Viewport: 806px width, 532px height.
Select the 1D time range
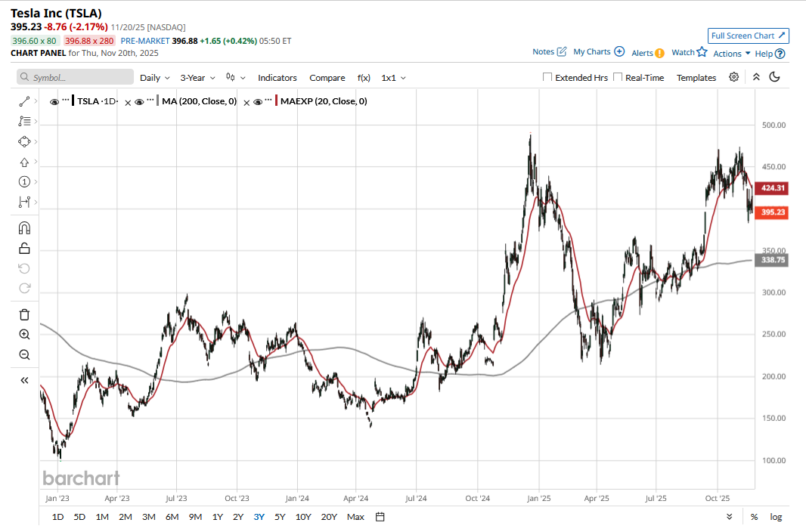pos(57,517)
